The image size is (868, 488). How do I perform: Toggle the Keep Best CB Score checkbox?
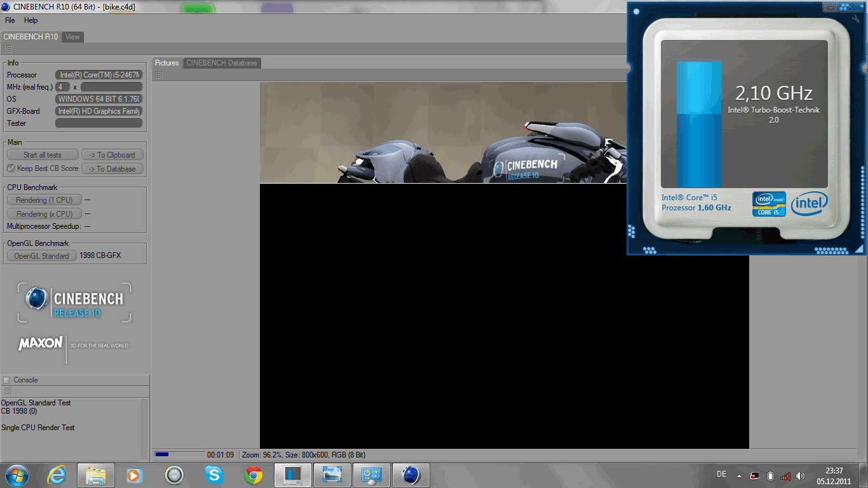11,168
